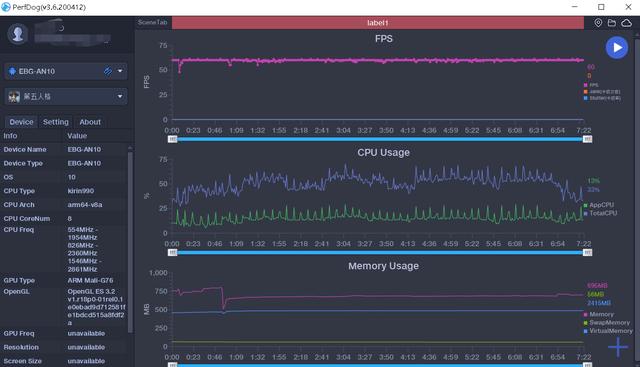Toggle TotalCPU series in CPU legend
Viewport: 640px width, 367px height.
pos(600,213)
